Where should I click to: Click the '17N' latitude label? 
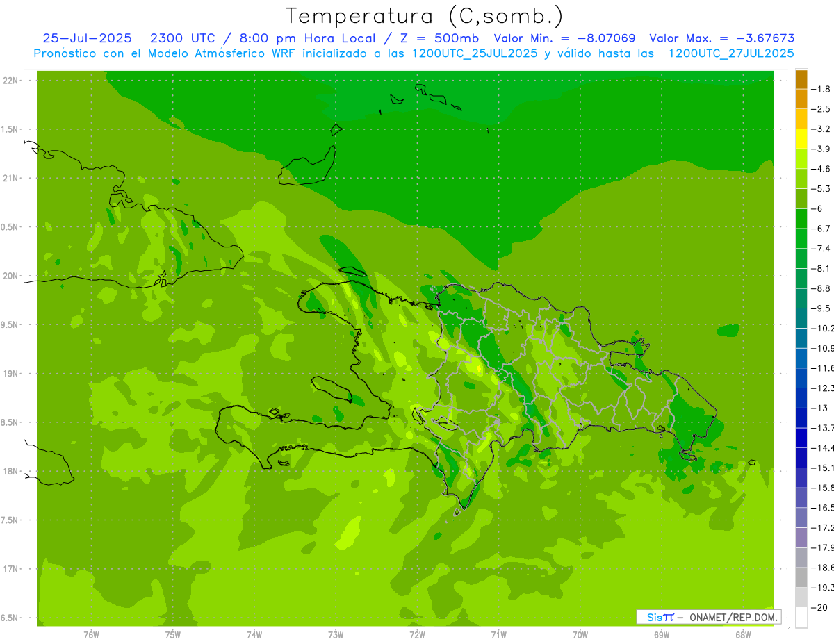pos(11,569)
